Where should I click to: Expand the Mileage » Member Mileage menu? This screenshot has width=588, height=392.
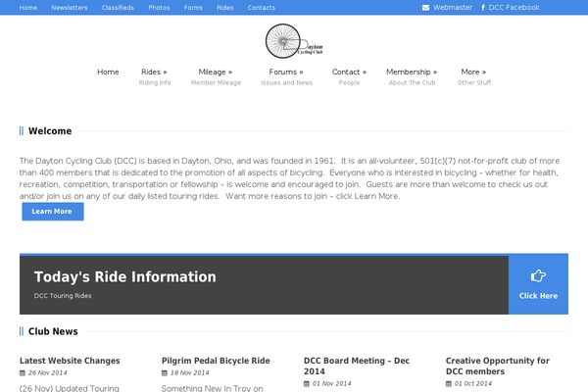(x=216, y=76)
